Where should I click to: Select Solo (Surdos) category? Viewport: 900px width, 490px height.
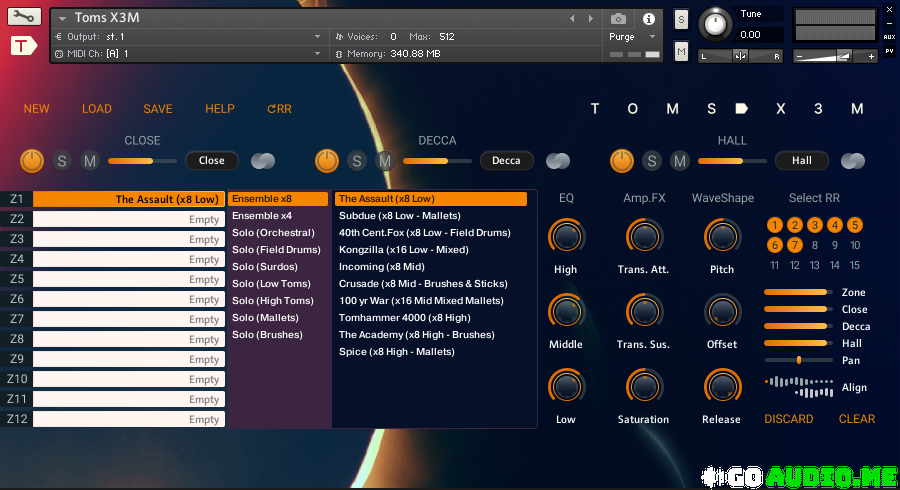[265, 267]
